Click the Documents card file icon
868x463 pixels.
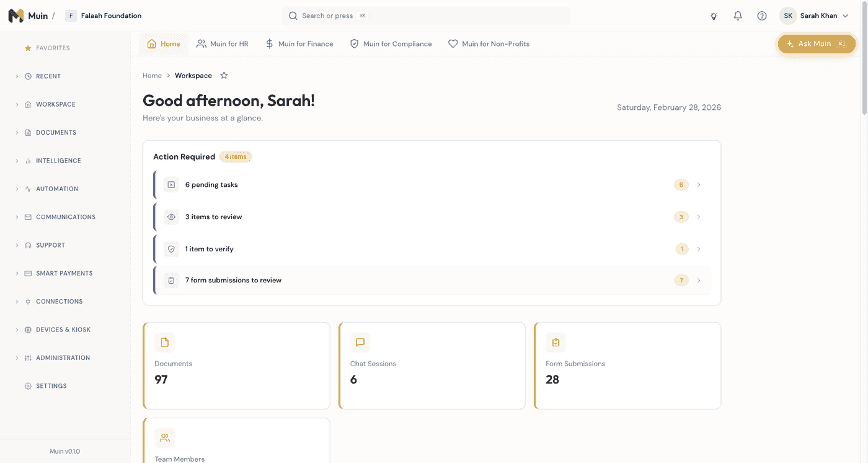tap(165, 343)
